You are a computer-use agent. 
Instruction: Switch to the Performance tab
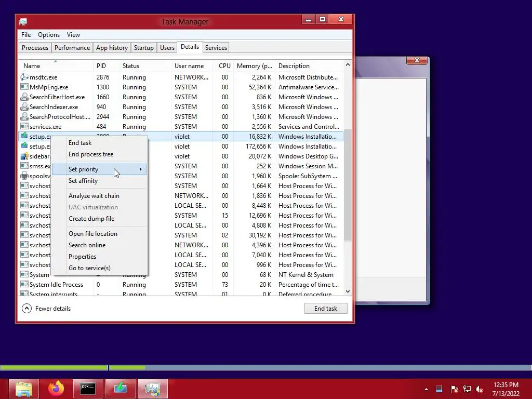point(72,47)
